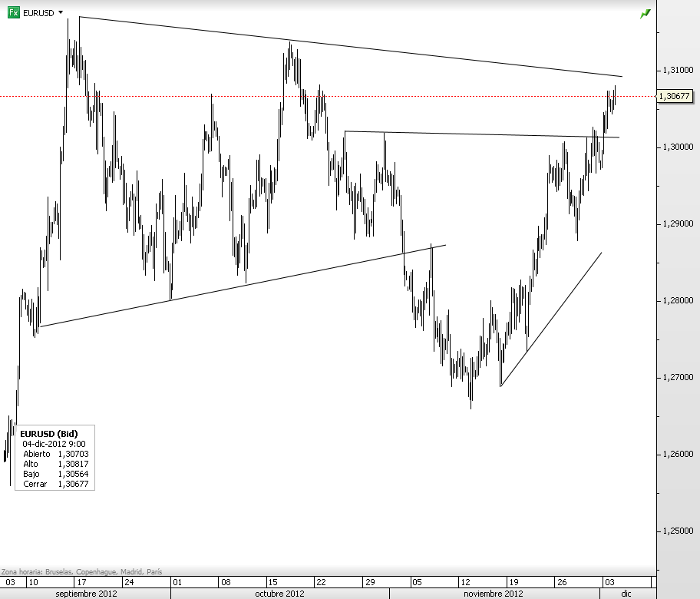The height and width of the screenshot is (599, 700).
Task: Click the EURUSD (Bid) data box title
Action: (48, 434)
